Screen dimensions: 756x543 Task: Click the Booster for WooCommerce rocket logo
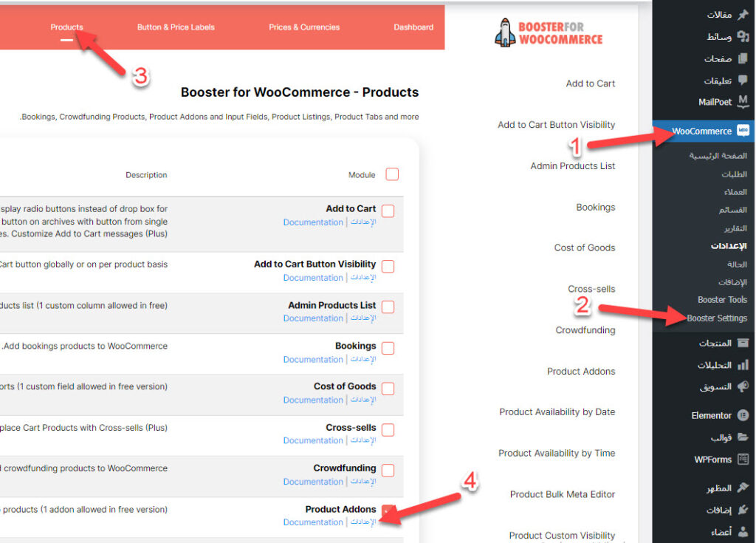tap(505, 33)
